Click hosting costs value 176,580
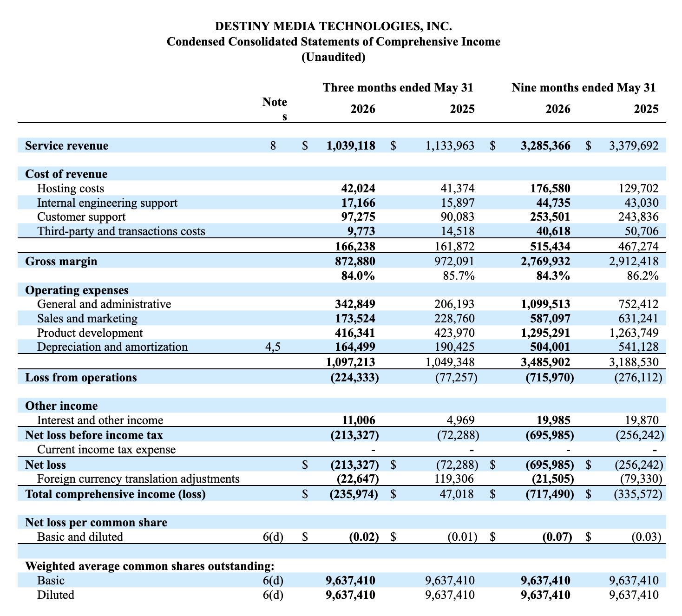The height and width of the screenshot is (616, 682). (551, 189)
